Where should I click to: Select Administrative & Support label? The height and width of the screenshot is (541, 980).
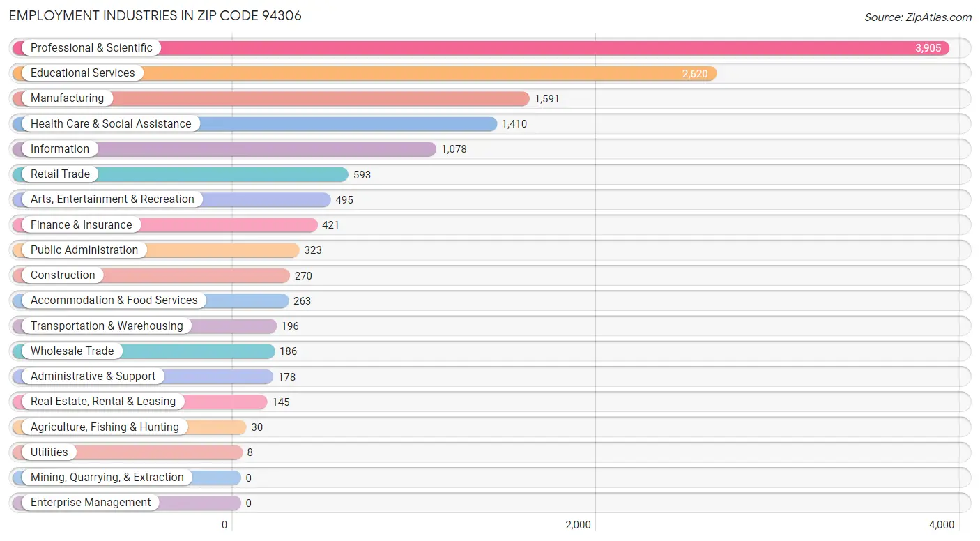point(93,376)
